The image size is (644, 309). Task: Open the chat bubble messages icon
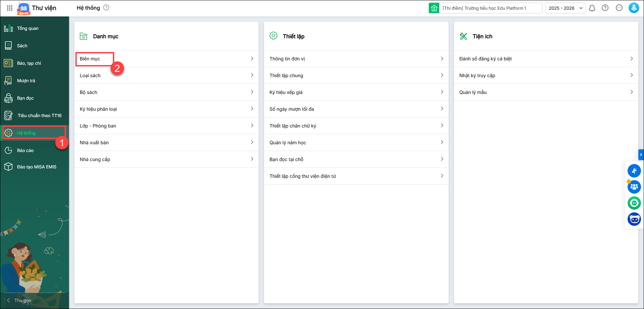(619, 8)
